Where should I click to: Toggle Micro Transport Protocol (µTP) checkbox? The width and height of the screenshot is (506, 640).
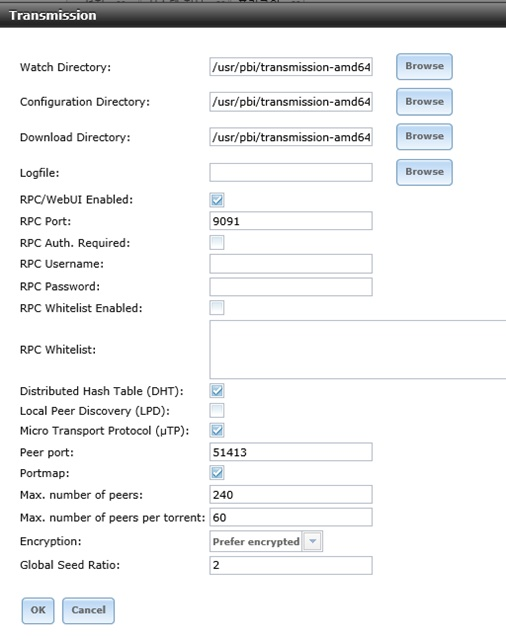(217, 430)
